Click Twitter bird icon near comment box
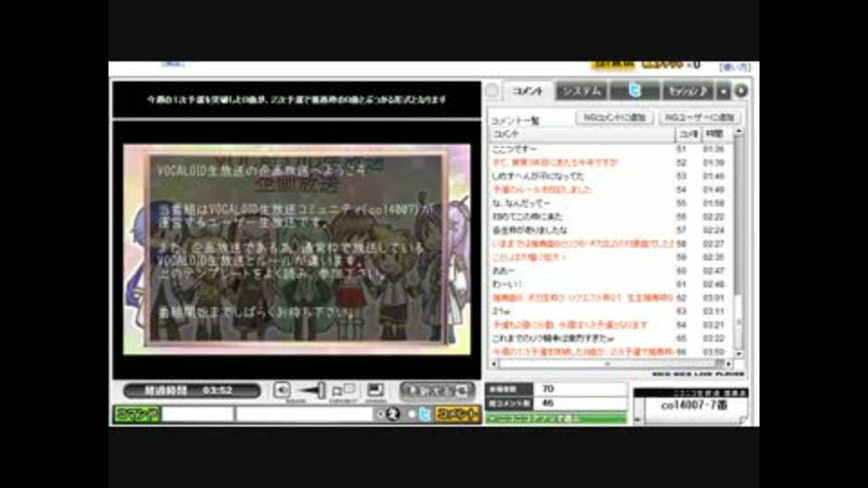Image resolution: width=868 pixels, height=488 pixels. 425,414
